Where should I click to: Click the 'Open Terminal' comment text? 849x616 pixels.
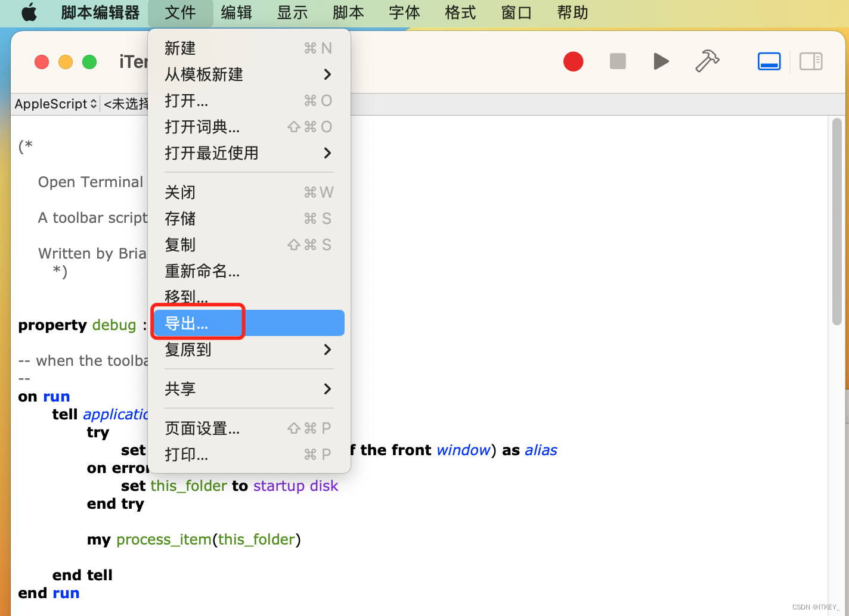point(91,182)
